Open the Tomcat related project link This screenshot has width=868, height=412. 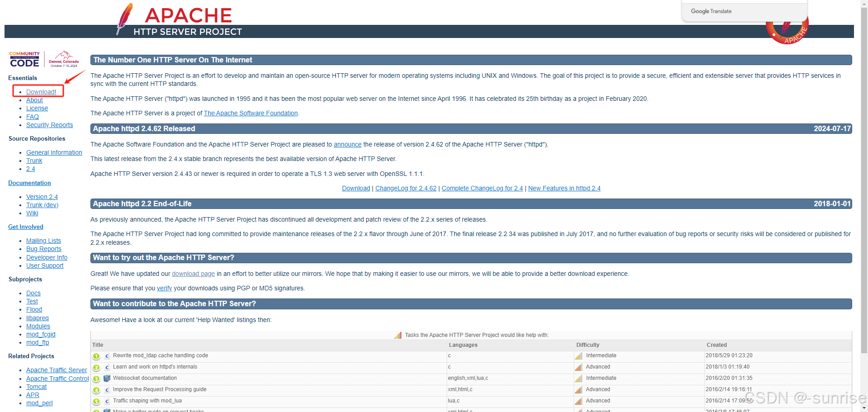coord(36,387)
